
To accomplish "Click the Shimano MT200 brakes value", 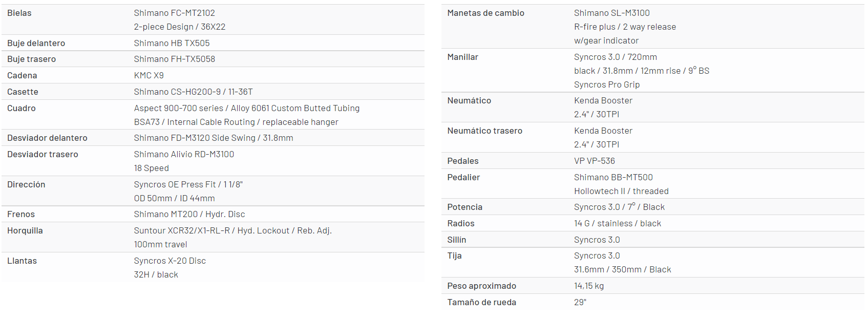I will pos(189,214).
